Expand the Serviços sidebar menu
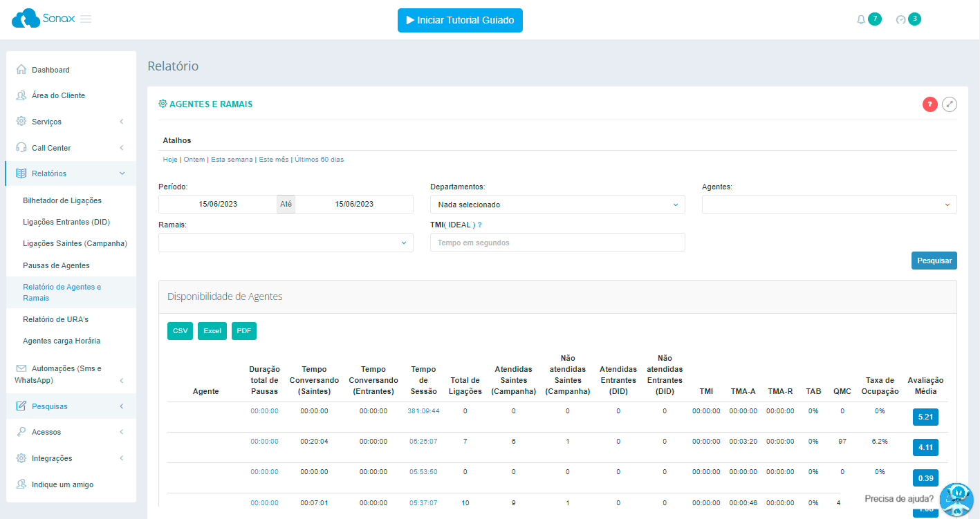Image resolution: width=980 pixels, height=519 pixels. (71, 122)
